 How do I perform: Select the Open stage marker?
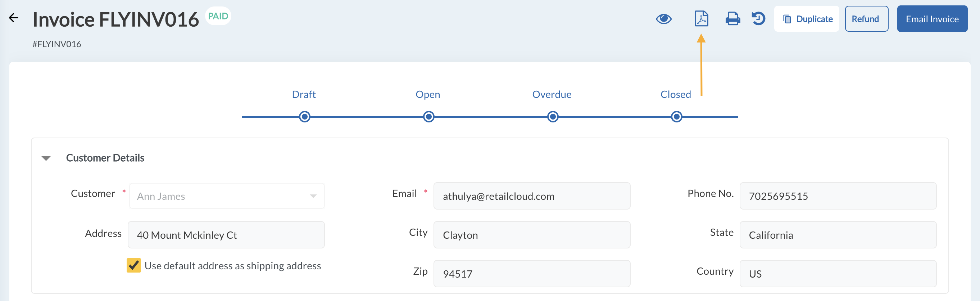coord(428,116)
